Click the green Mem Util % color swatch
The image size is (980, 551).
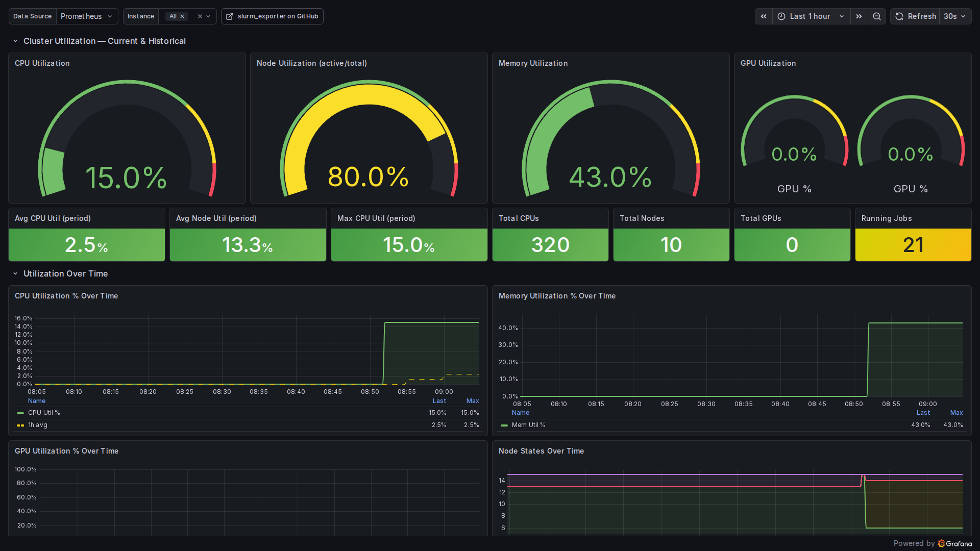pos(504,425)
